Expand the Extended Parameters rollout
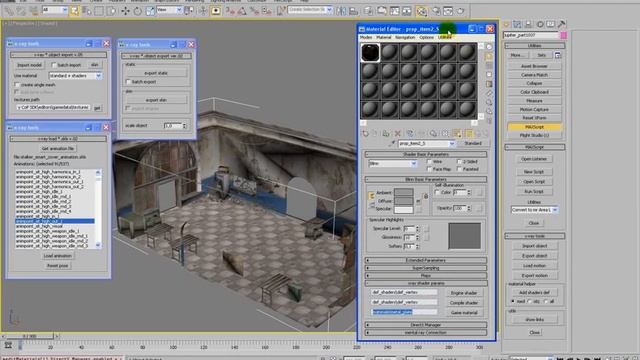The image size is (640, 360). point(426,260)
